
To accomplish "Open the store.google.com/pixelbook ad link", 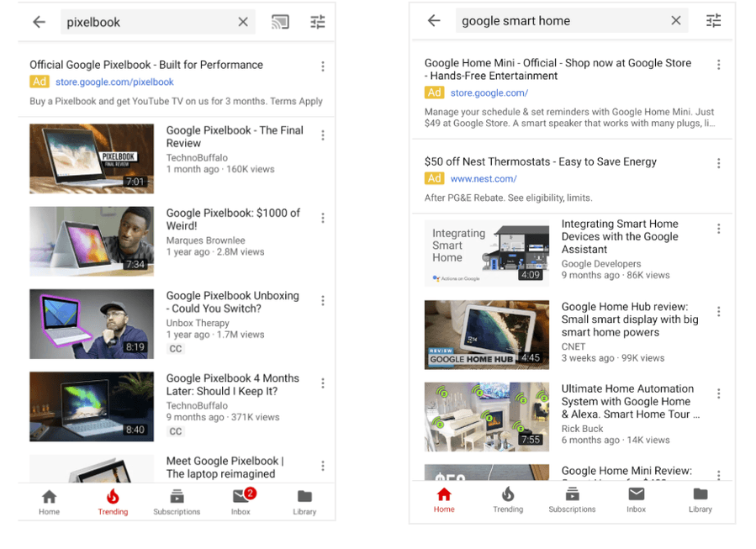I will coord(114,82).
